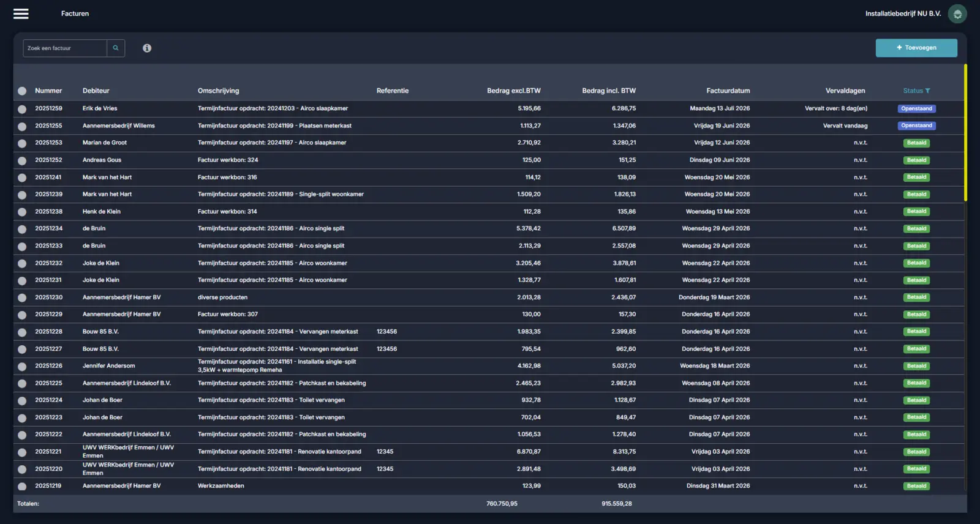Sort by the Vervaldagen column header
The height and width of the screenshot is (524, 980).
(x=845, y=91)
